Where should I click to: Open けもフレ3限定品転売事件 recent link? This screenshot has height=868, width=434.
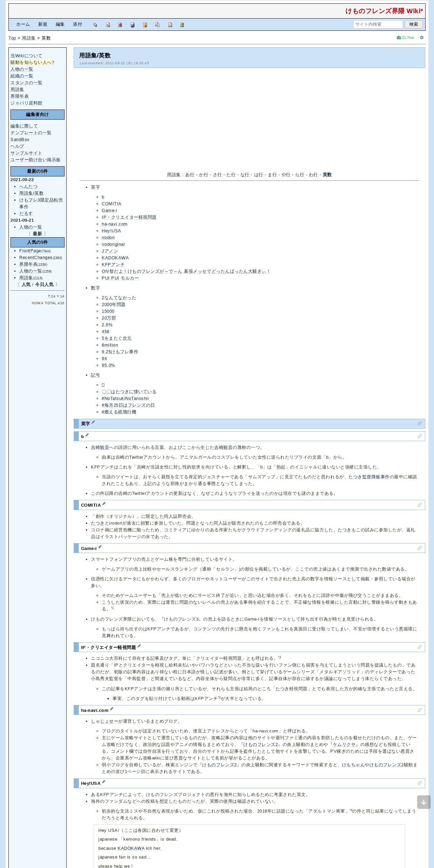[x=41, y=203]
